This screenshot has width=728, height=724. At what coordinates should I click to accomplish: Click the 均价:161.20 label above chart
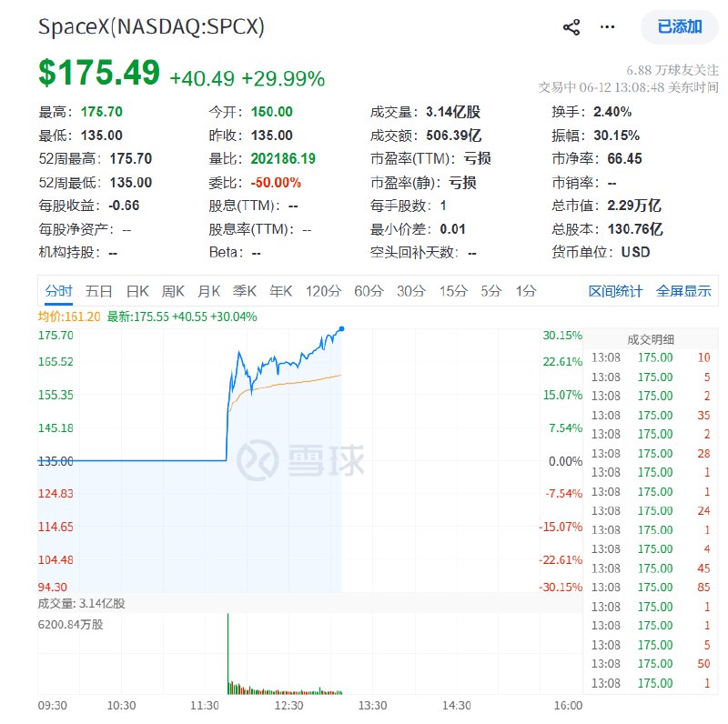click(69, 317)
